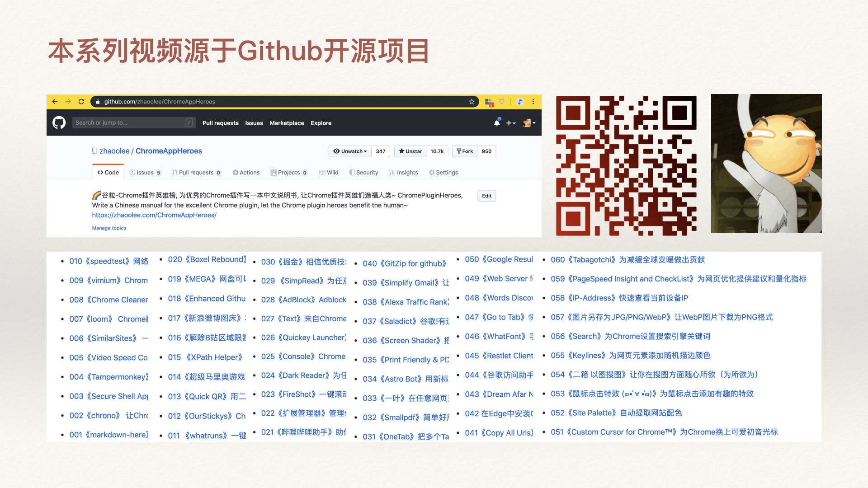This screenshot has width=868, height=488.
Task: Expand the user avatar menu
Action: pyautogui.click(x=528, y=123)
